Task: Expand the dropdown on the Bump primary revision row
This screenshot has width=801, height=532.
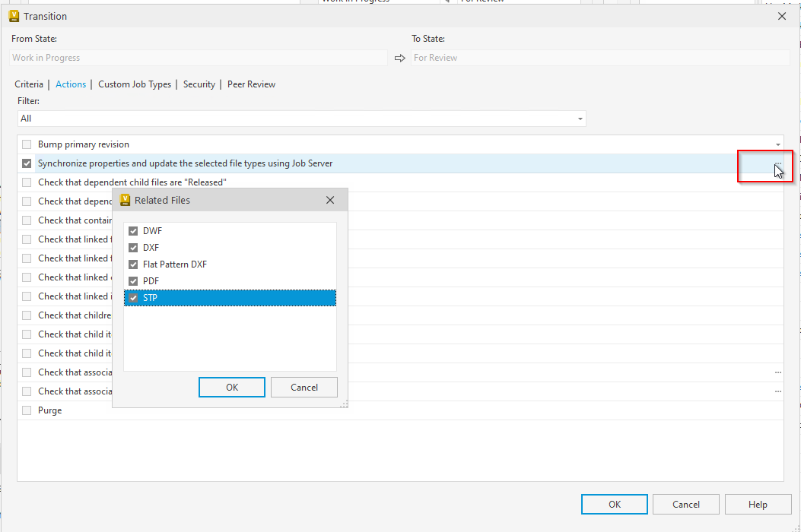Action: [777, 144]
